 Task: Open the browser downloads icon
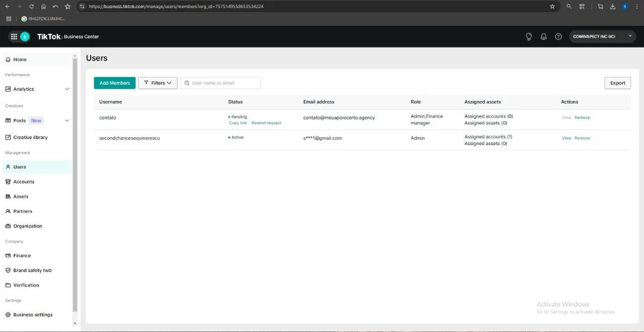click(613, 7)
